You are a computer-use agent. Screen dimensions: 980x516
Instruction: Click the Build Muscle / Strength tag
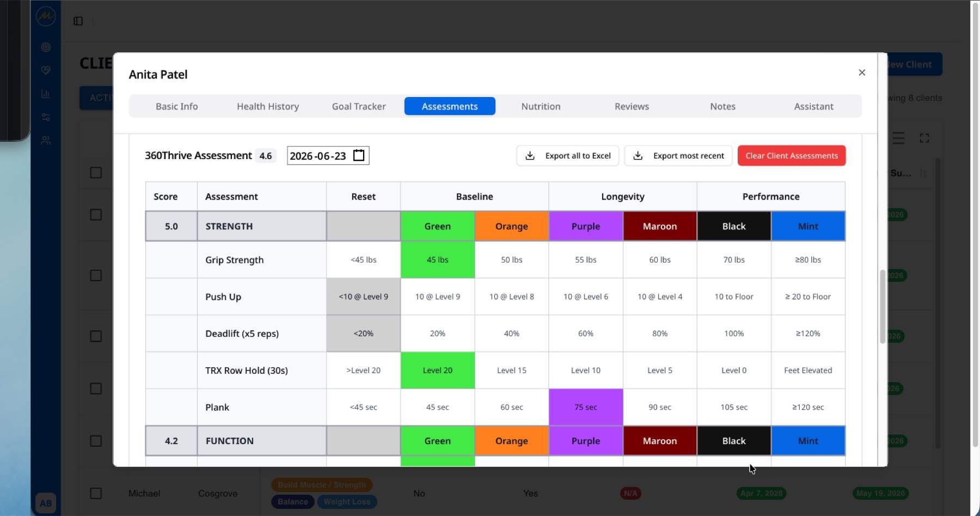pyautogui.click(x=322, y=485)
